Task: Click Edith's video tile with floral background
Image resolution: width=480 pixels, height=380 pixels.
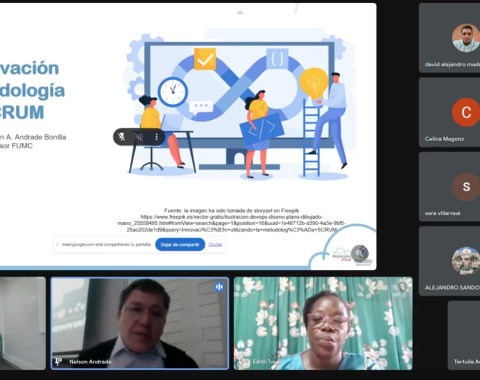Action: coord(323,323)
